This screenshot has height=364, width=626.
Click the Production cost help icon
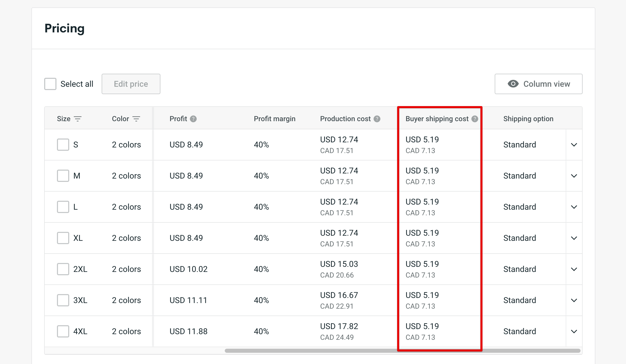coord(376,119)
